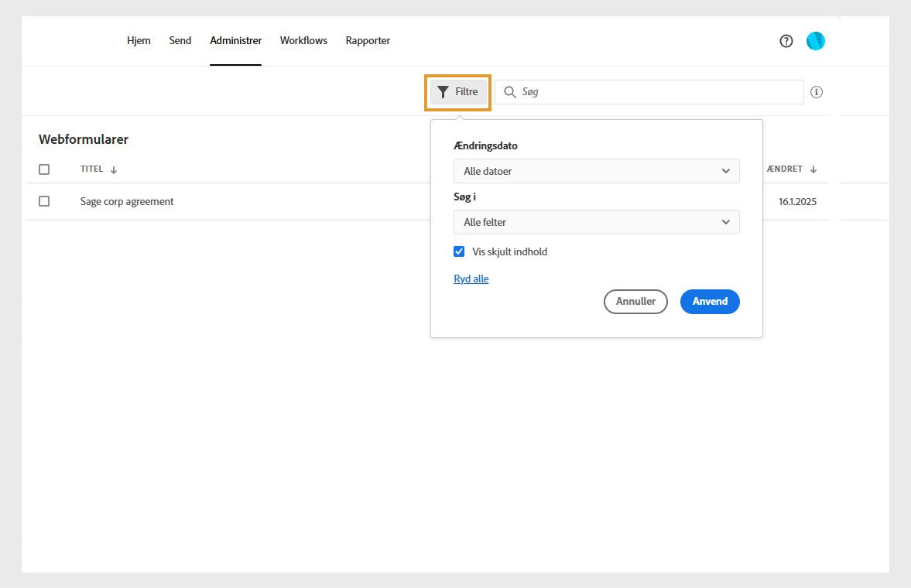Click the Ryd alle link

pyautogui.click(x=471, y=279)
